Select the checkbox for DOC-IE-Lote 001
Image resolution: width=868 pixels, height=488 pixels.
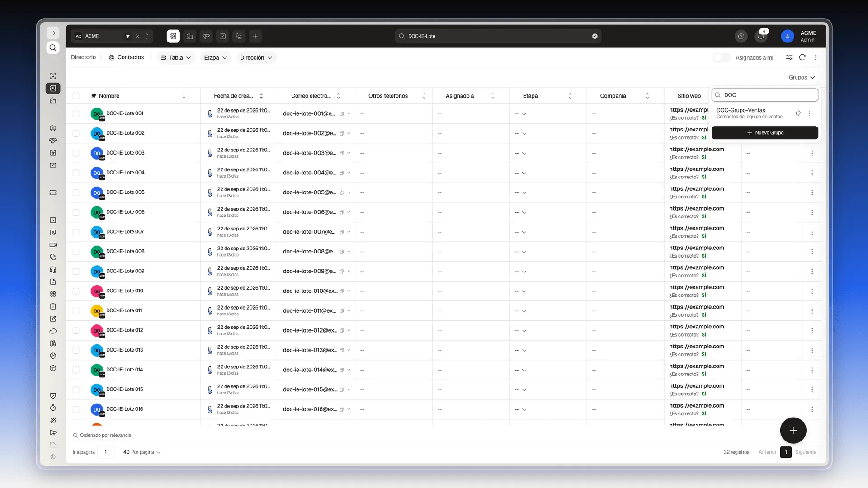pyautogui.click(x=76, y=114)
